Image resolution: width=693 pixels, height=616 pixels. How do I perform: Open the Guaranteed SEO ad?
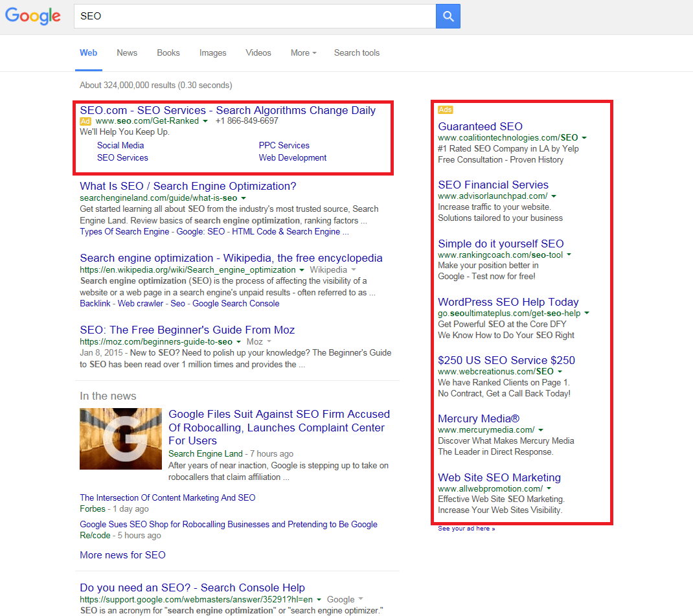point(480,126)
